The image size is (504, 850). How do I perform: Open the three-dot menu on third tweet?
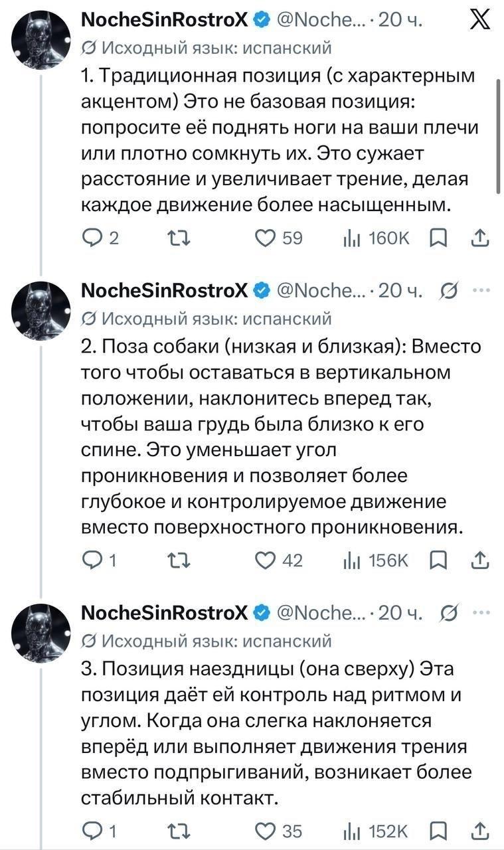[481, 612]
